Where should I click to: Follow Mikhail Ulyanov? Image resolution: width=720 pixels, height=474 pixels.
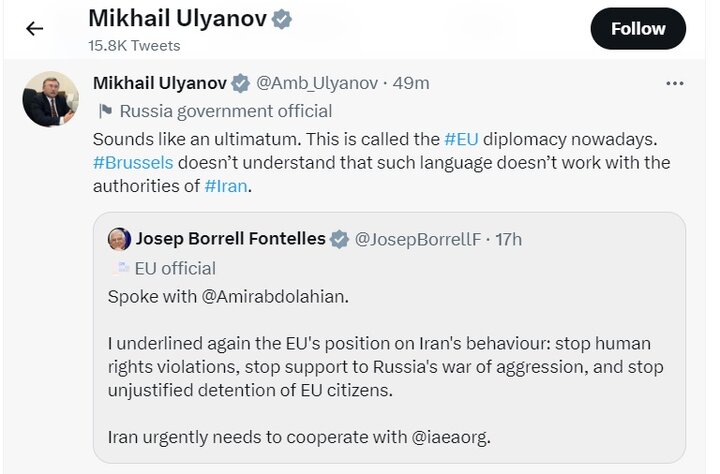coord(638,29)
